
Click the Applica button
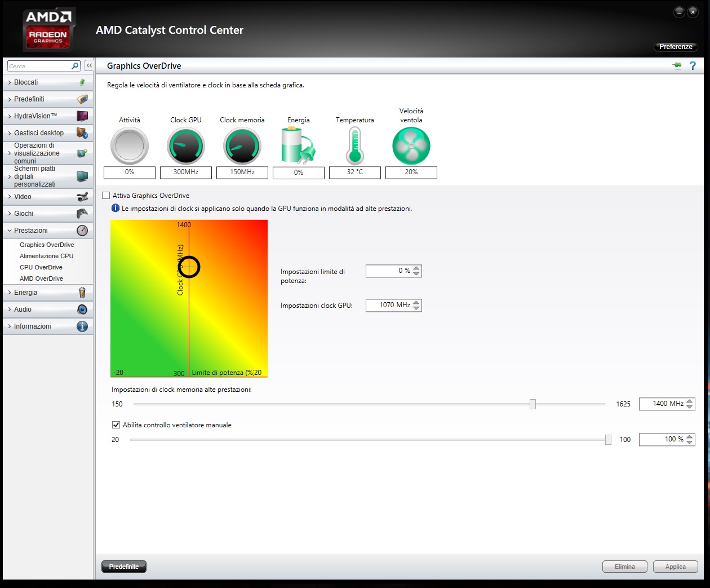click(x=676, y=567)
